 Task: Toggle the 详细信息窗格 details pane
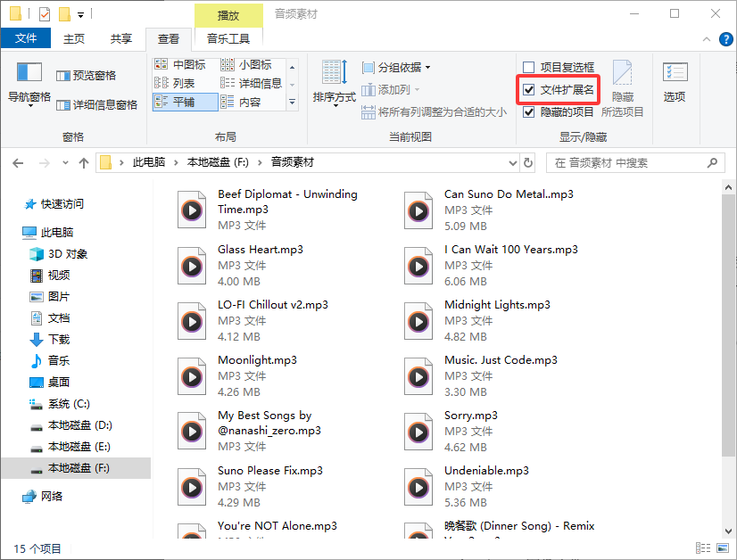coord(97,104)
